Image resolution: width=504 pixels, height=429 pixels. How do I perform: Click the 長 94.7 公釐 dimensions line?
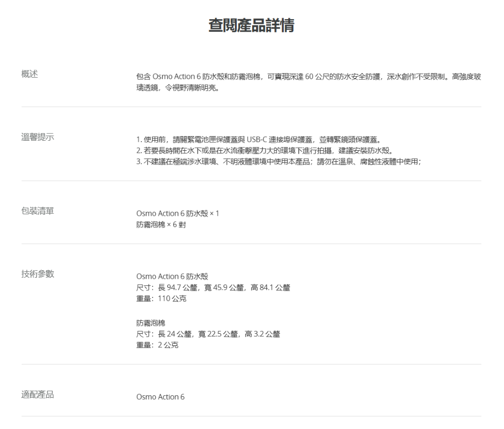[x=213, y=287]
